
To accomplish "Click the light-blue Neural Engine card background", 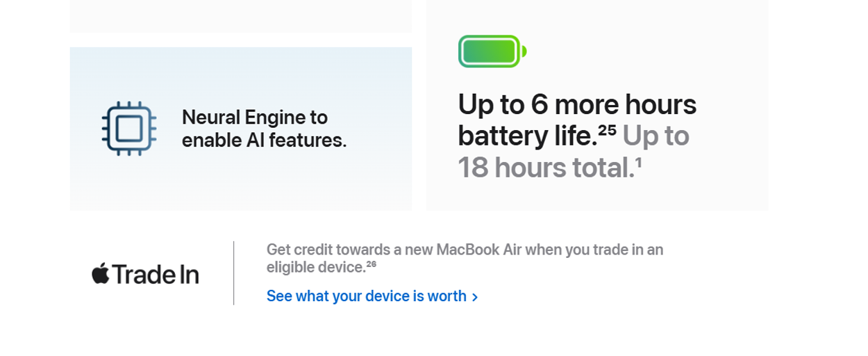I will [x=241, y=181].
